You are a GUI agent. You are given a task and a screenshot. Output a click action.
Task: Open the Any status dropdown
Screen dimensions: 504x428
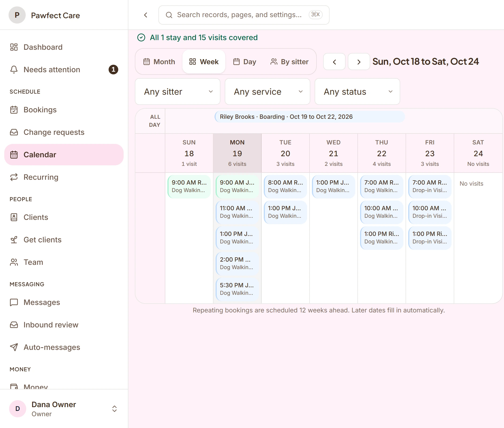(357, 91)
